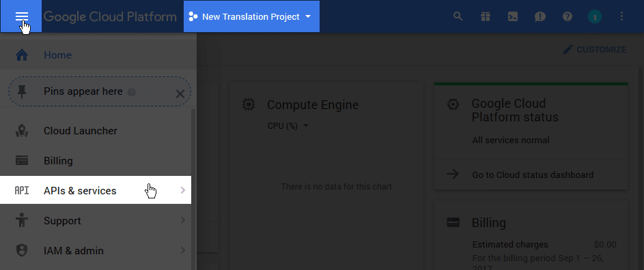The image size is (644, 270).
Task: Click the arrow icon beside Cloud status dashboard
Action: pos(453,174)
